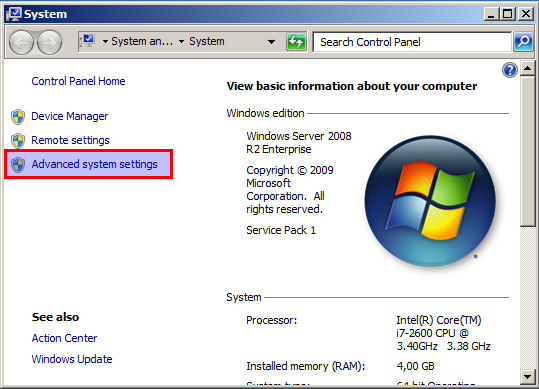Viewport: 539px width, 389px height.
Task: Open Advanced system settings link
Action: coord(95,164)
